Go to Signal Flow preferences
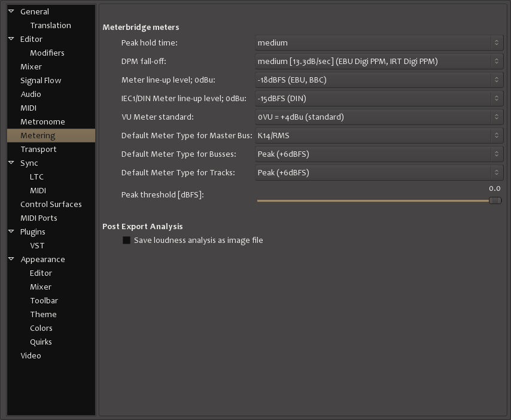Viewport: 511px width, 420px height. coord(41,80)
